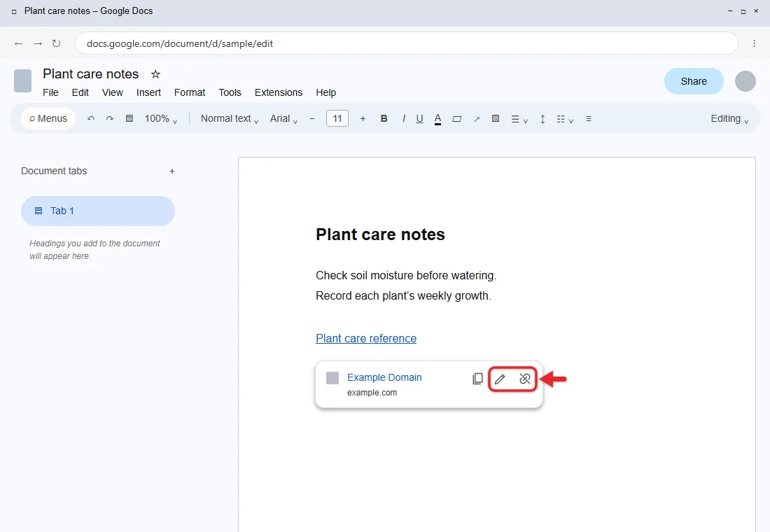Open the Plant care reference link

tap(366, 339)
